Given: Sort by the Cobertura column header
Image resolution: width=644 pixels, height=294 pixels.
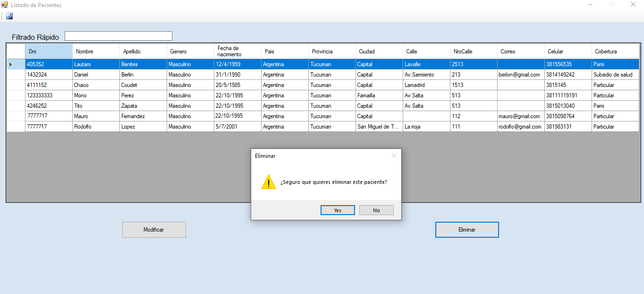Looking at the screenshot, I should click(x=615, y=52).
